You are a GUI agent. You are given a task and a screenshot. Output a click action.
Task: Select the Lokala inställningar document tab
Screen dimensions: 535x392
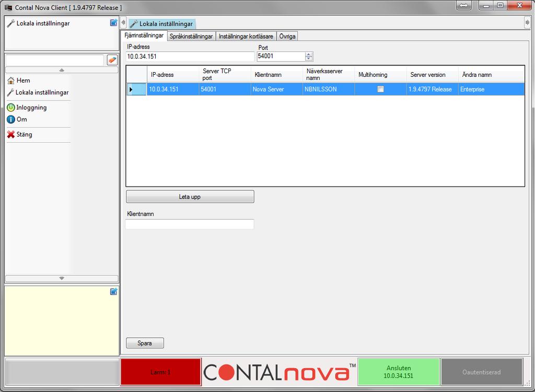click(x=162, y=24)
